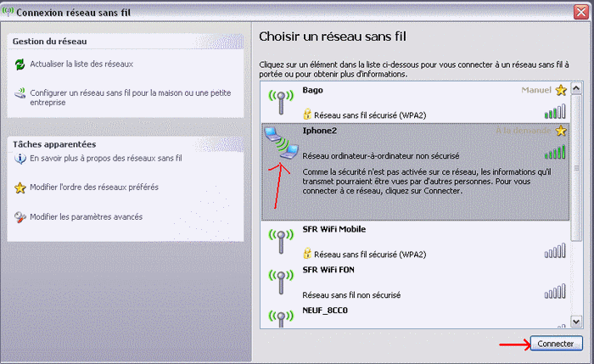This screenshot has width=594, height=364.
Task: Click the padlock icon on Bago row
Action: (x=307, y=114)
